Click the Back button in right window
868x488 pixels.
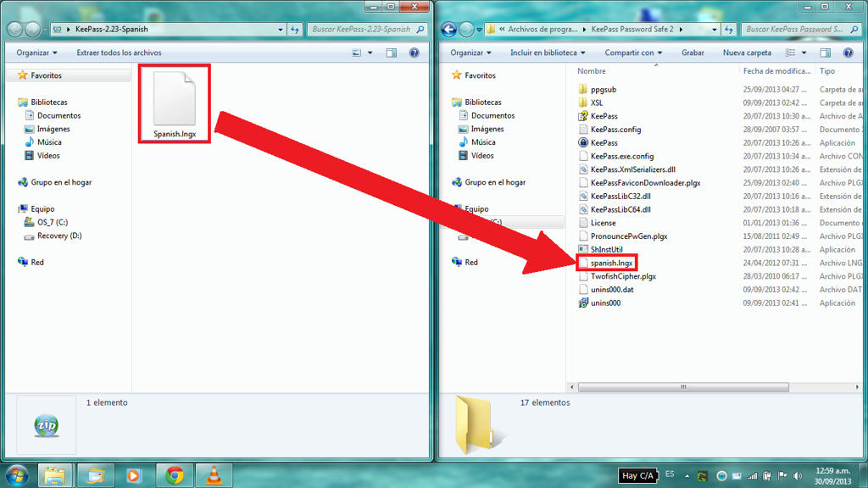point(449,29)
